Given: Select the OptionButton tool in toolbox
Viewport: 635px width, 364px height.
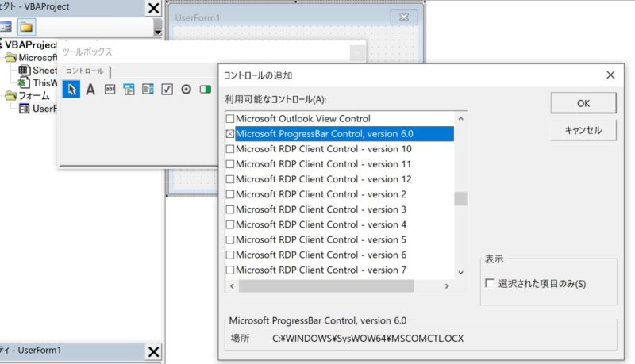Looking at the screenshot, I should (186, 90).
